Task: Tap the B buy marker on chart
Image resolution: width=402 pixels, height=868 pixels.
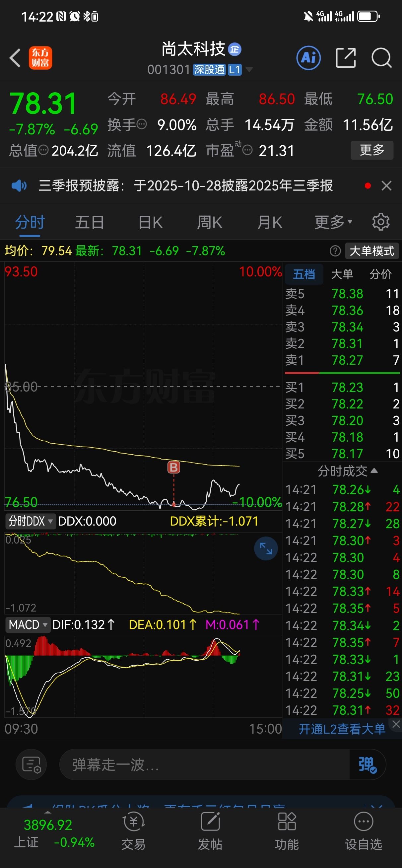Action: point(174,468)
